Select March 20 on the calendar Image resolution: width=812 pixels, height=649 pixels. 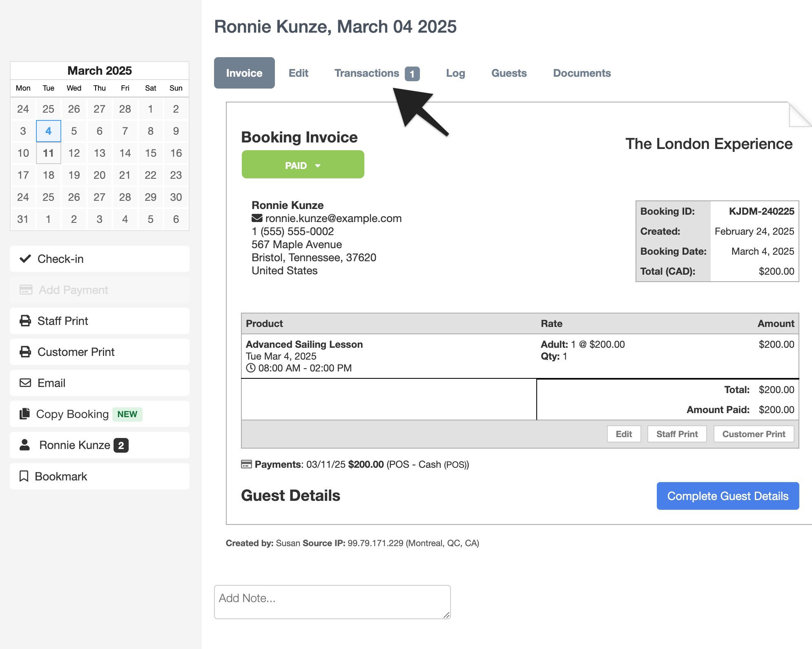click(x=100, y=175)
